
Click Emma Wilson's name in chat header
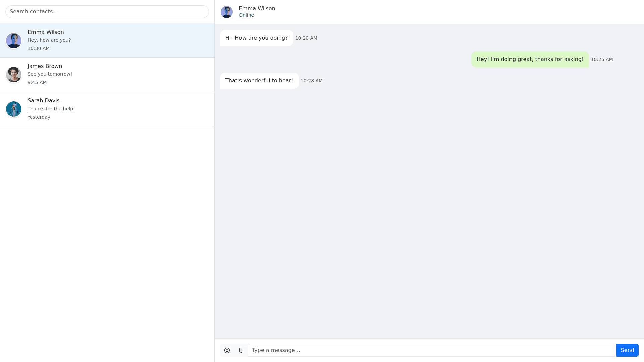click(257, 9)
